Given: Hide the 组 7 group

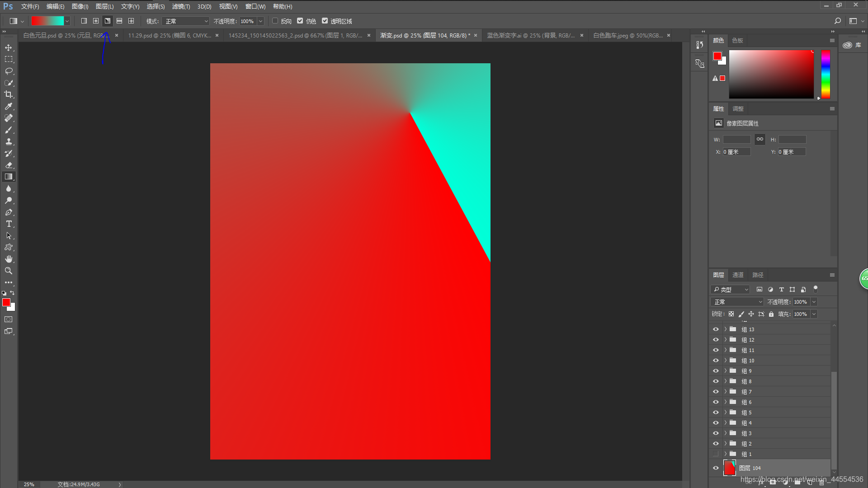Looking at the screenshot, I should (x=716, y=392).
